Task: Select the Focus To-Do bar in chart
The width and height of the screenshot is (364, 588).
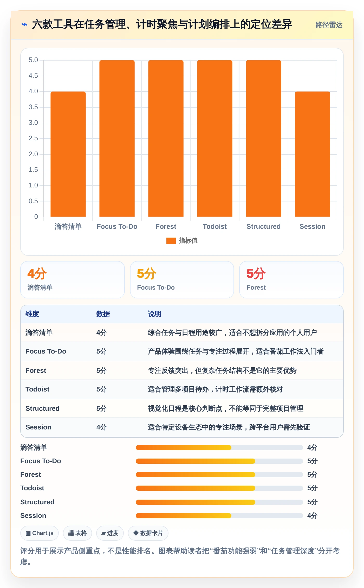Action: [117, 138]
